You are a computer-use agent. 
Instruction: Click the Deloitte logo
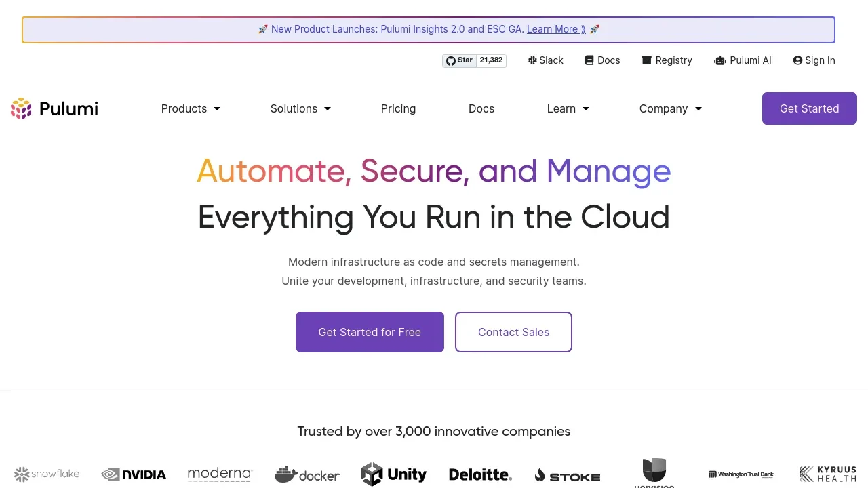[x=480, y=475]
